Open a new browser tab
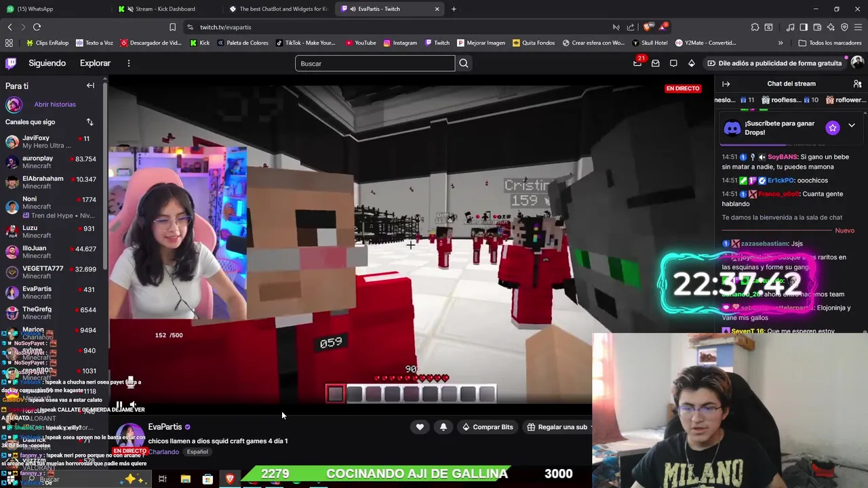This screenshot has height=488, width=868. coord(454,9)
